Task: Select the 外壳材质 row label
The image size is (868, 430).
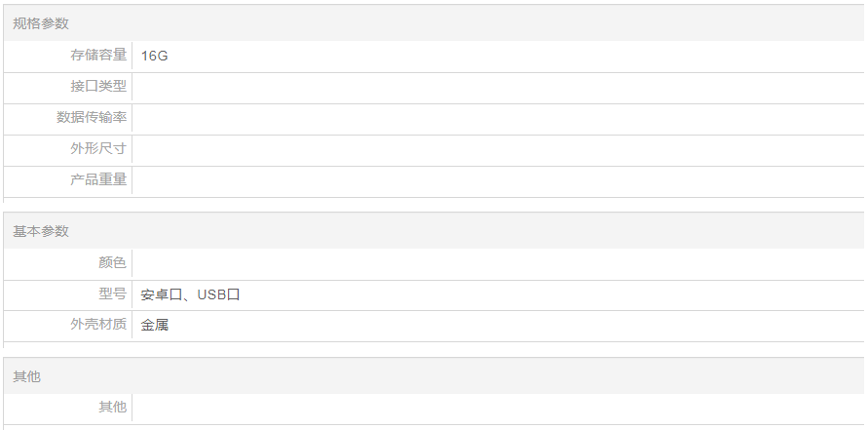Action: pos(98,325)
